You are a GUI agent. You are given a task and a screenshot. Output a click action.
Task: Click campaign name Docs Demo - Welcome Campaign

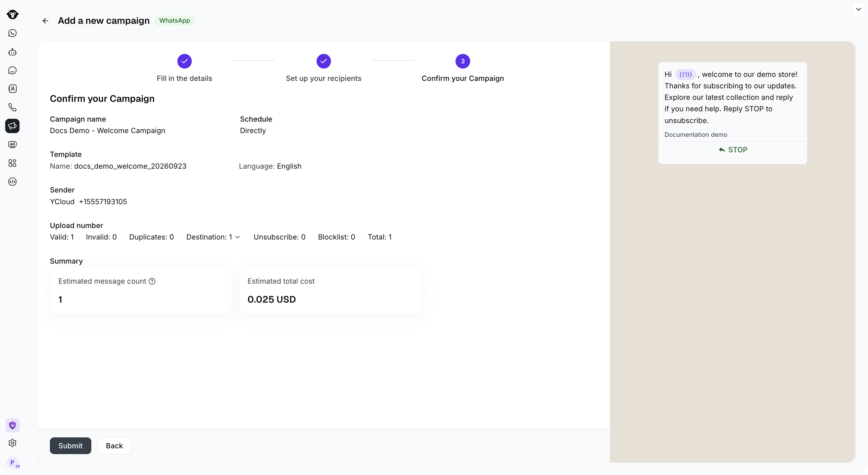click(x=107, y=131)
